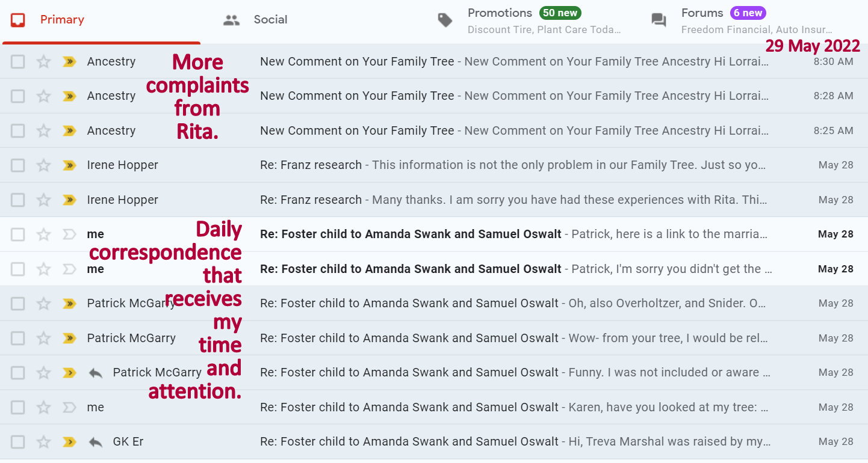Toggle importance marker on the 'Karen, have you looked' email
The image size is (868, 463).
[x=69, y=407]
